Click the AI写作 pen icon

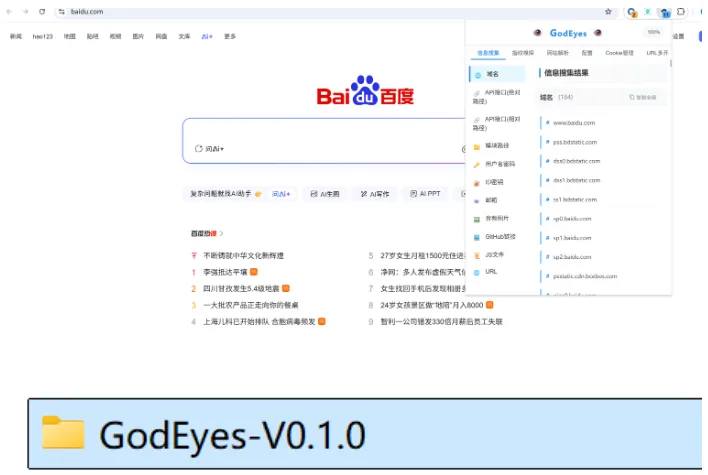point(363,194)
